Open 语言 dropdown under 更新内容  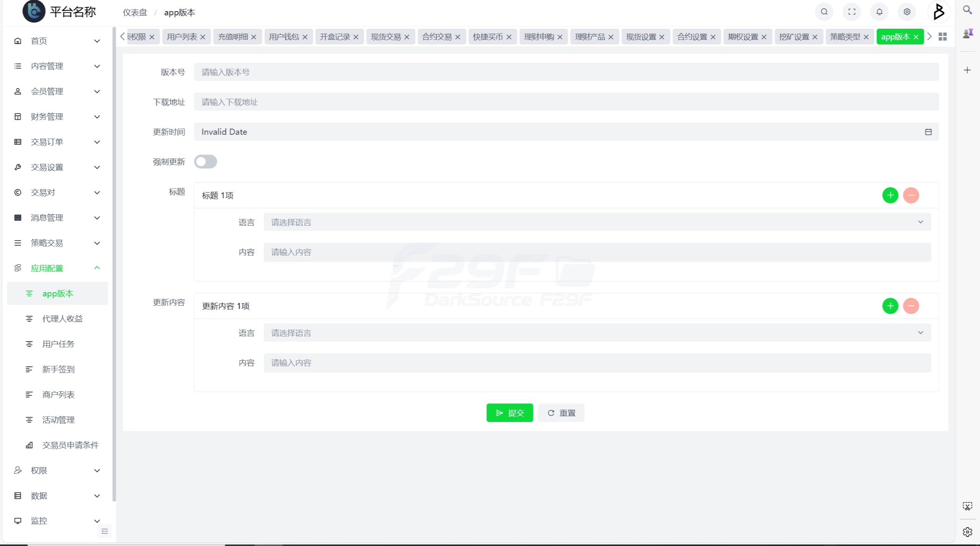click(597, 333)
